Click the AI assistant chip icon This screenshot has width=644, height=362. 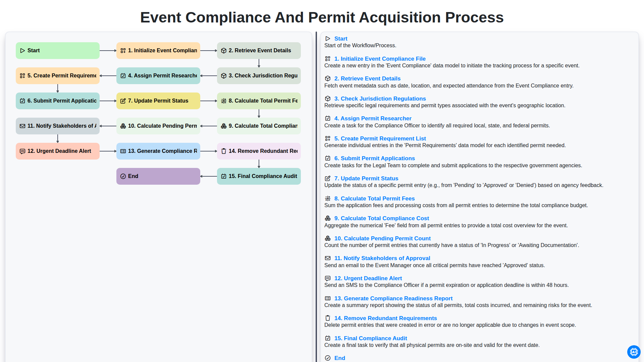click(634, 352)
